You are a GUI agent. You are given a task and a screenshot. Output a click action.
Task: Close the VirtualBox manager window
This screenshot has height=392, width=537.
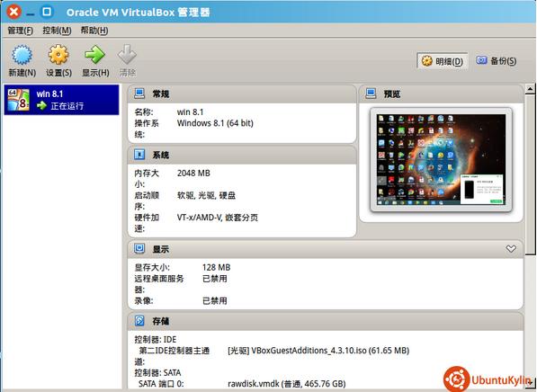(x=13, y=12)
